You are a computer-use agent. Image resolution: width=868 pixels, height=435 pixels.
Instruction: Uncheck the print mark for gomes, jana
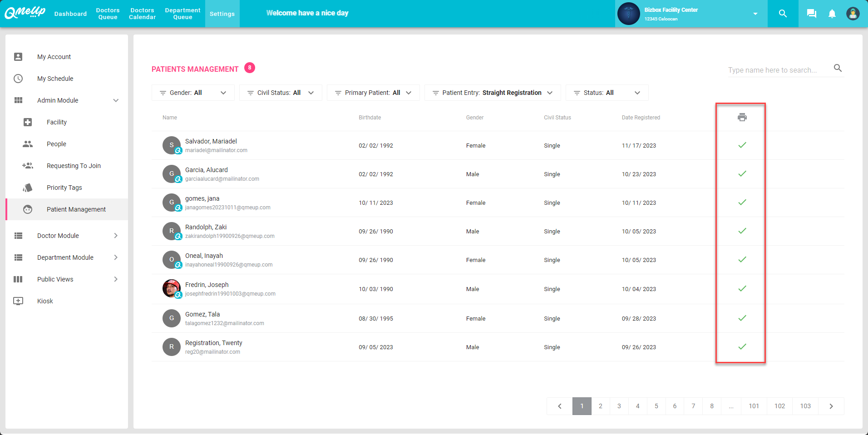coord(742,203)
